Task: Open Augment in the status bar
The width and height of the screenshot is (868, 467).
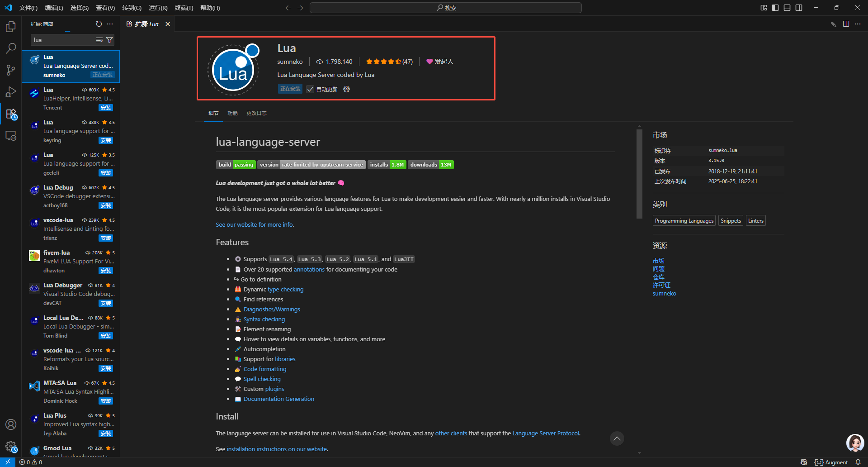Action: 831,462
